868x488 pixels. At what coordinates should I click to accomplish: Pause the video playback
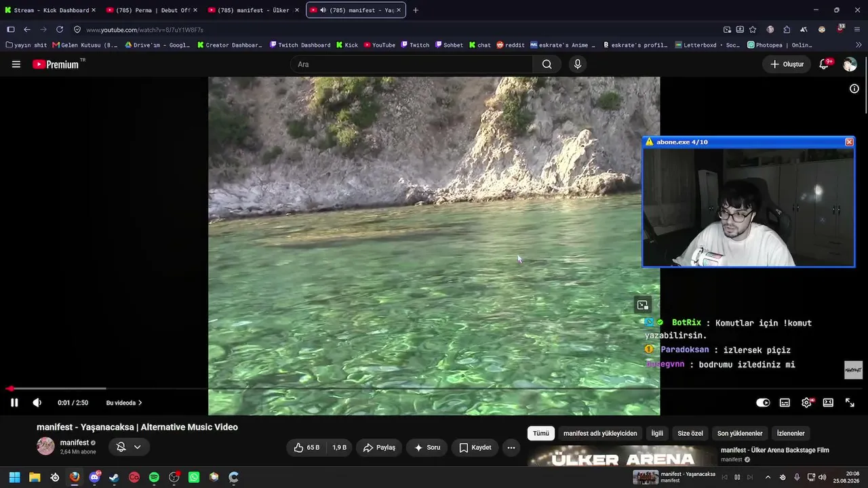[x=14, y=403]
